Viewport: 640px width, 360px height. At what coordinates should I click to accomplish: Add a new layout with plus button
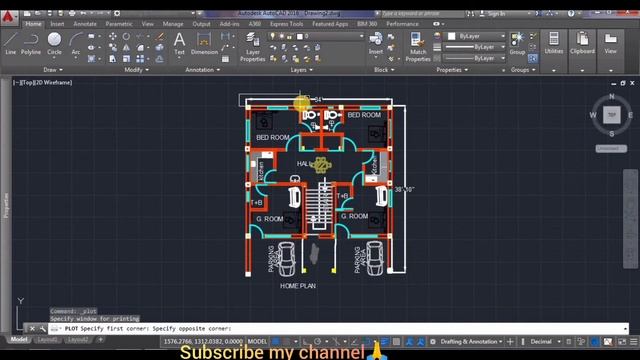click(100, 340)
